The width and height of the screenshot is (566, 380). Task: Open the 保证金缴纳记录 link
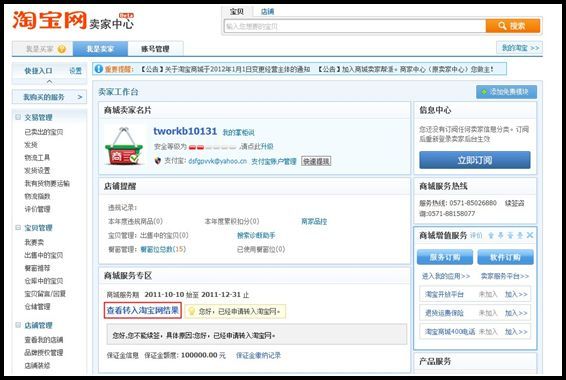pos(258,355)
